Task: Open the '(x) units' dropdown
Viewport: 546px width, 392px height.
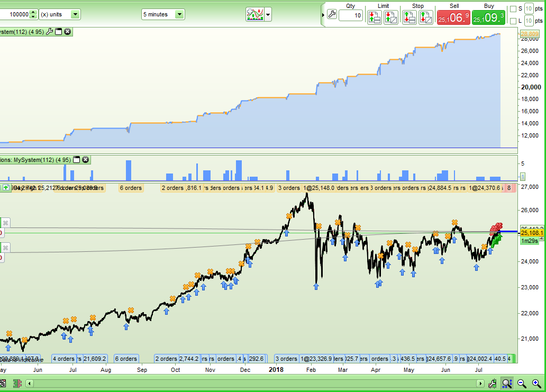Action: coord(74,14)
